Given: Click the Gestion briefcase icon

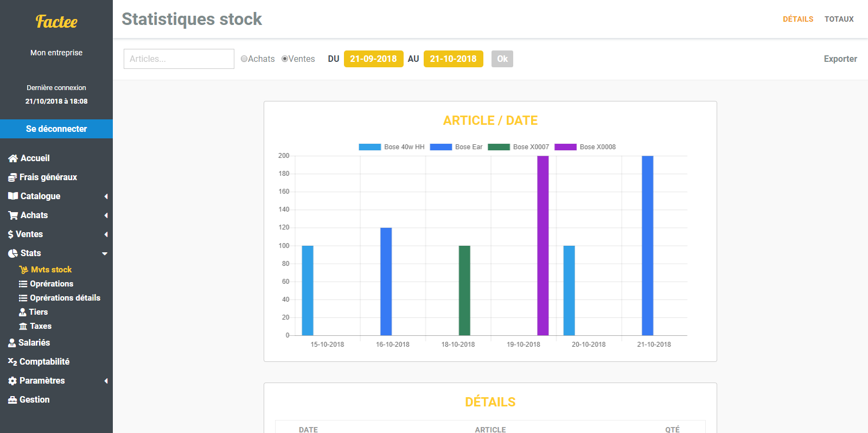Looking at the screenshot, I should tap(12, 400).
